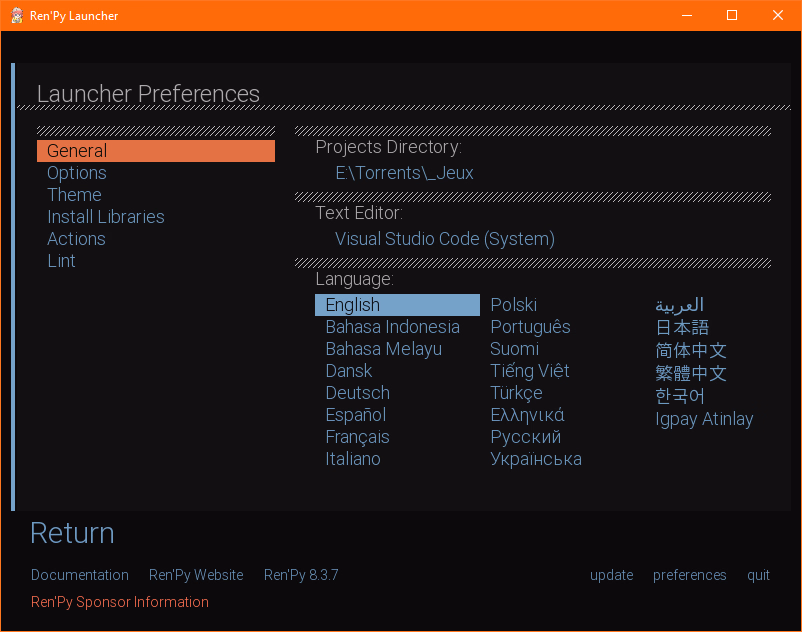Select the Actions preferences tab

(x=76, y=239)
